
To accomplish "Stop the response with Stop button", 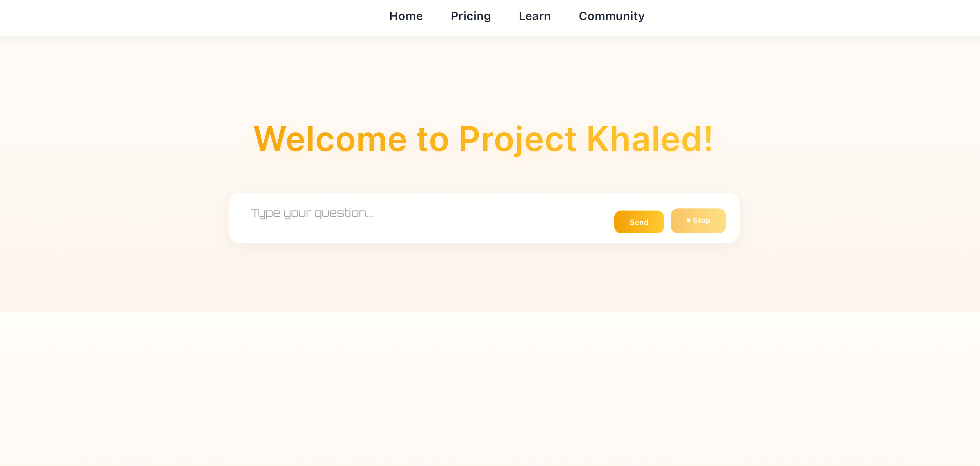I will tap(698, 221).
